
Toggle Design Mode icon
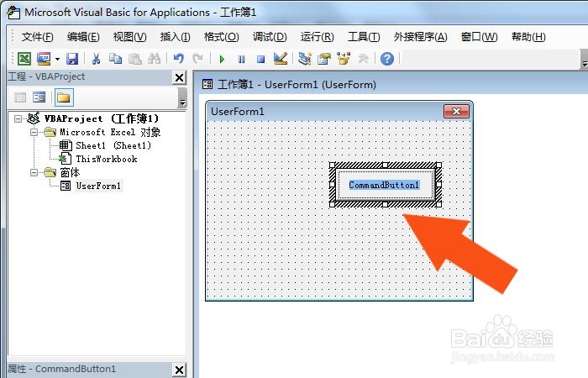[280, 59]
